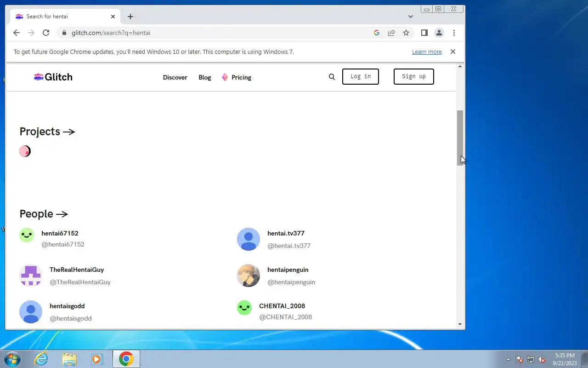The width and height of the screenshot is (588, 368).
Task: Open hentaipenguin's anime avatar picture
Action: pos(249,276)
